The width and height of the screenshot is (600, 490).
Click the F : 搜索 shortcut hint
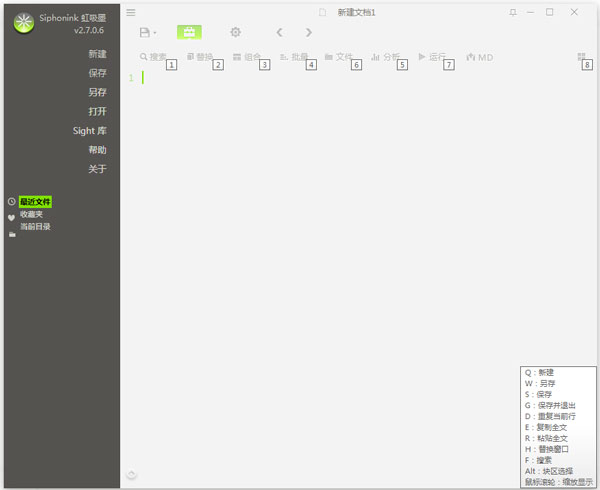pos(538,460)
